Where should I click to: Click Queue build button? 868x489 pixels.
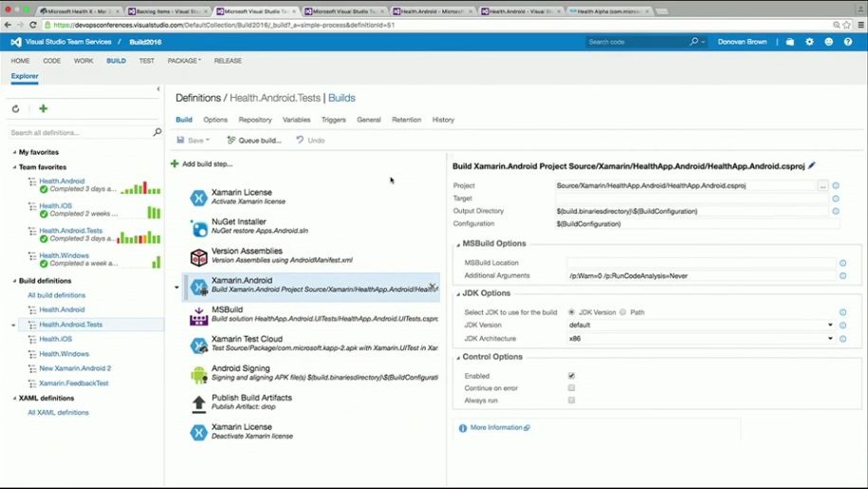254,141
